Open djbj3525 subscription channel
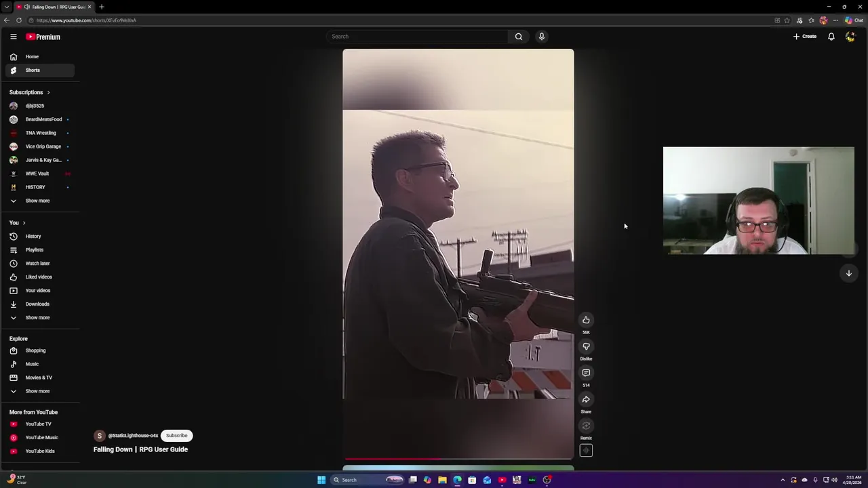The width and height of the screenshot is (868, 488). (40, 106)
